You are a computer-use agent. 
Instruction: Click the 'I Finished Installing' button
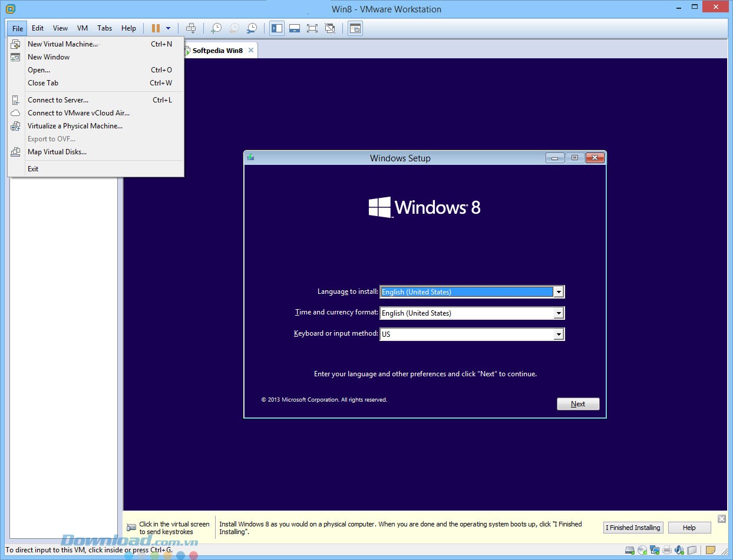pos(633,527)
